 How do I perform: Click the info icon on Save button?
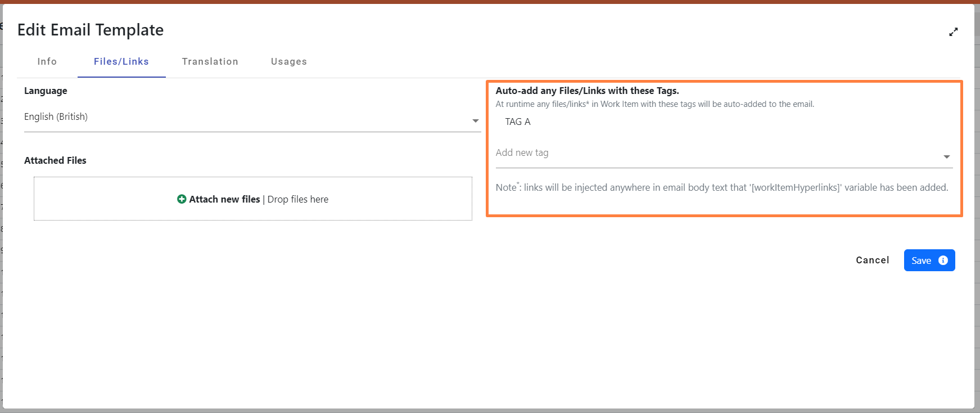(x=943, y=261)
